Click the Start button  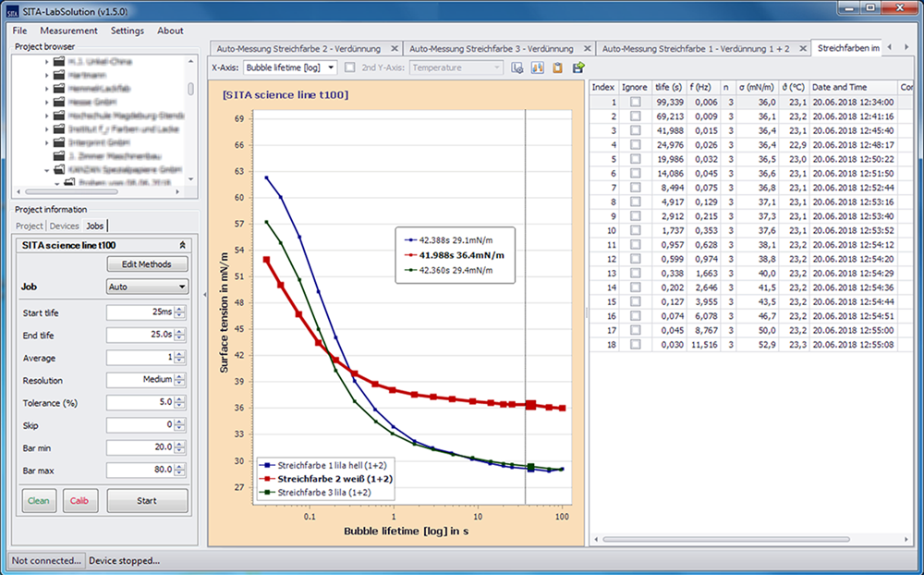pyautogui.click(x=147, y=501)
